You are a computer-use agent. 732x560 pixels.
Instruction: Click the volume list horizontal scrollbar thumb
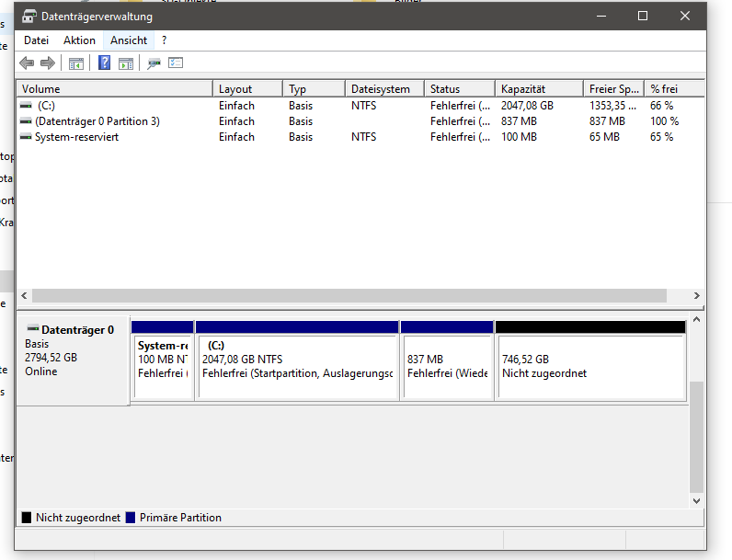(349, 295)
